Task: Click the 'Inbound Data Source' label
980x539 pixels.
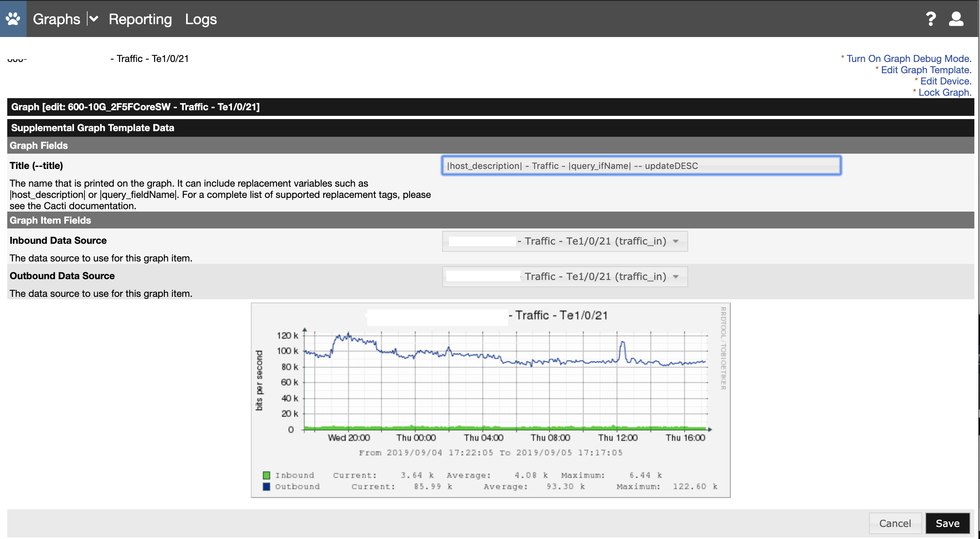Action: (58, 241)
